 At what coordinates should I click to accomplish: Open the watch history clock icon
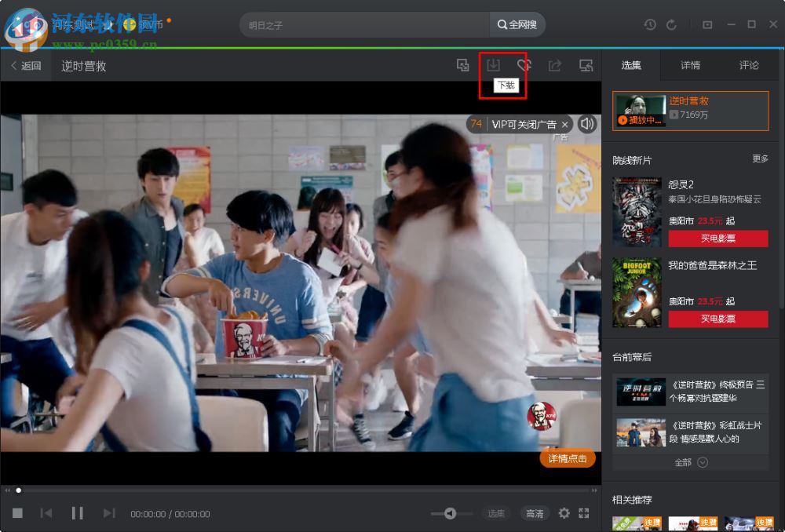tap(650, 25)
